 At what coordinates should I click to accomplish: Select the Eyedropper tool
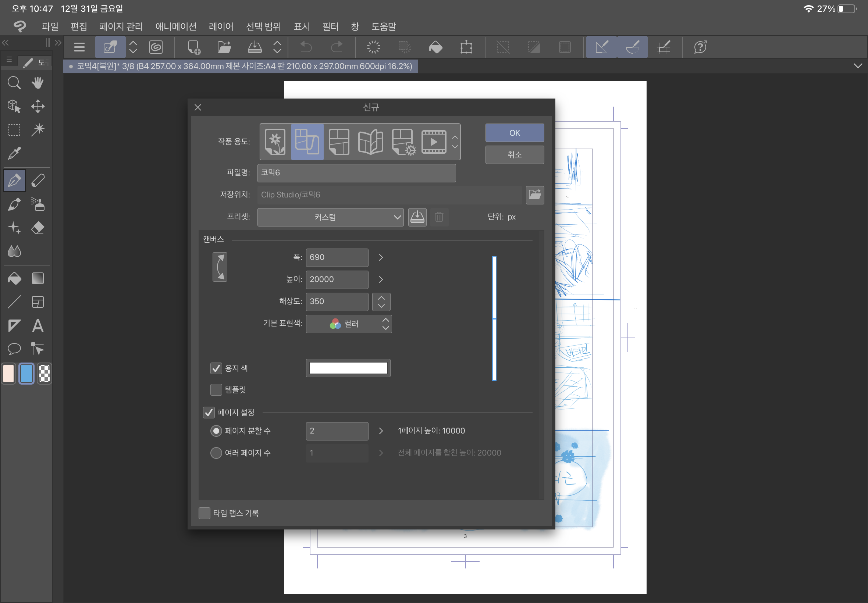pyautogui.click(x=14, y=153)
